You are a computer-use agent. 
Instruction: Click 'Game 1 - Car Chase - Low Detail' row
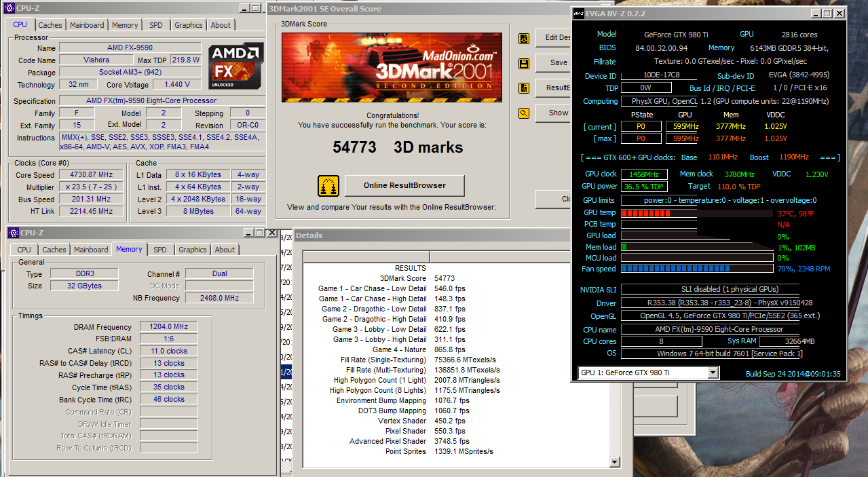(392, 288)
